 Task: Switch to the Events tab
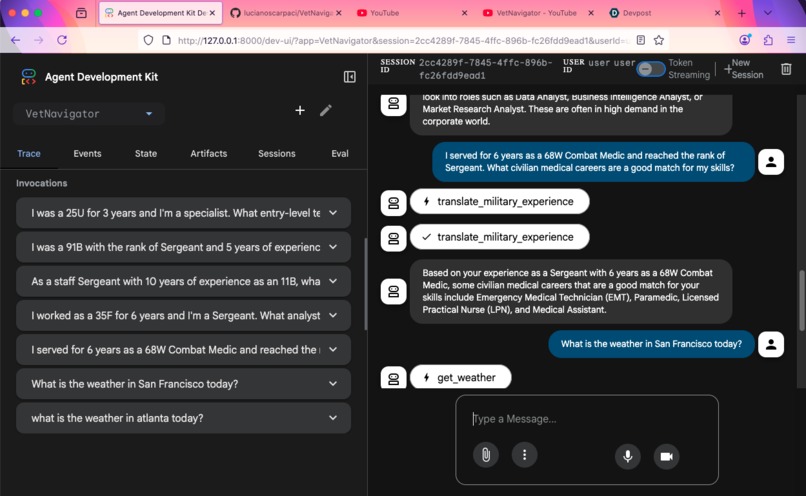click(x=87, y=154)
